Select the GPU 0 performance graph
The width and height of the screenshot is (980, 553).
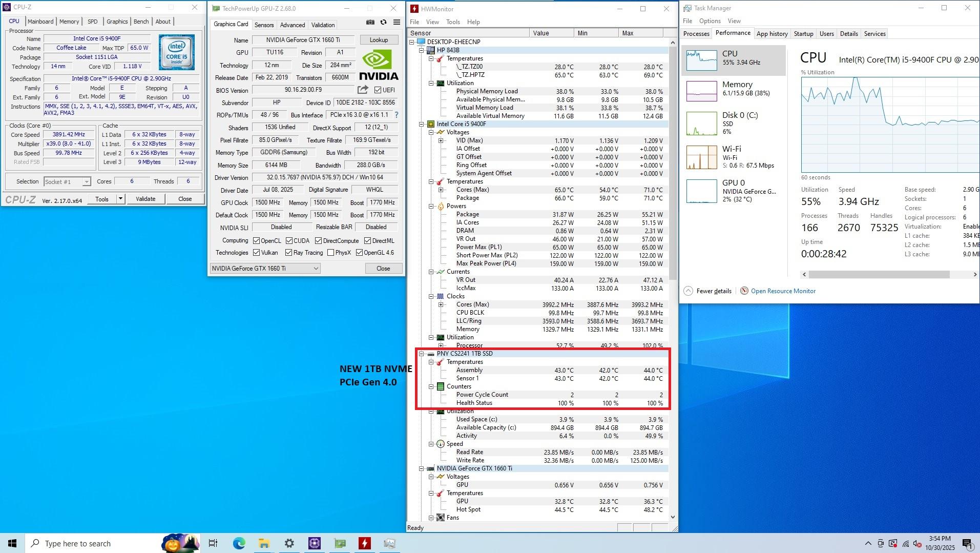point(734,191)
